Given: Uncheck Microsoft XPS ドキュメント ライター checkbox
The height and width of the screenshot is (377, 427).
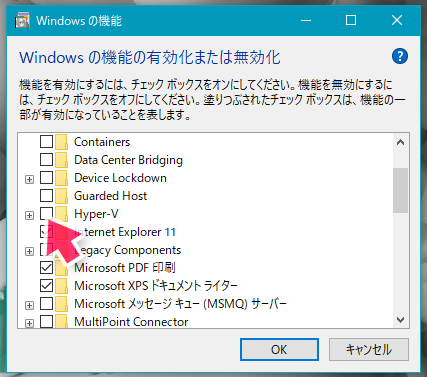Looking at the screenshot, I should [x=46, y=286].
